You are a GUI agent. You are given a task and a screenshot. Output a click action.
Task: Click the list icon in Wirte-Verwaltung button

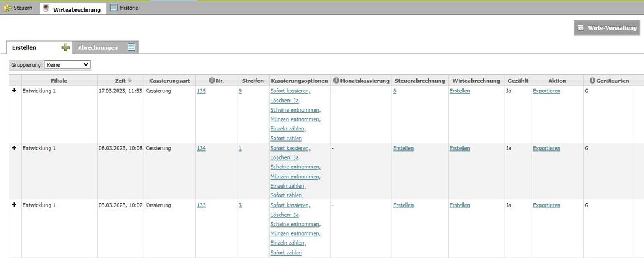point(581,27)
